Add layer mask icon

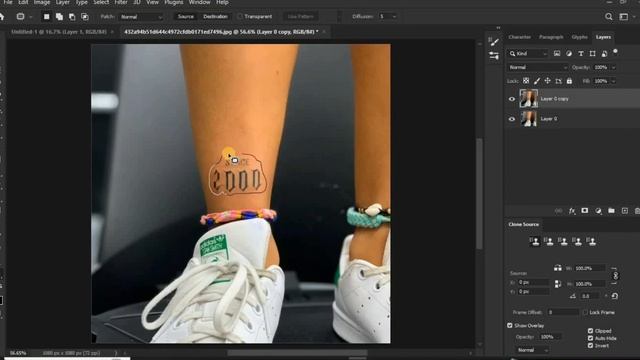(x=585, y=211)
